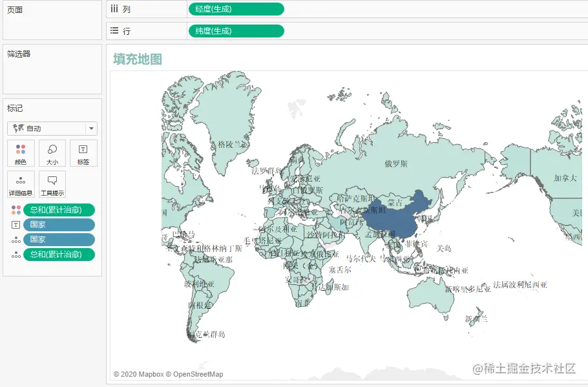This screenshot has width=588, height=387.
Task: Click the 行 (Rows) shelf icon
Action: (x=112, y=30)
